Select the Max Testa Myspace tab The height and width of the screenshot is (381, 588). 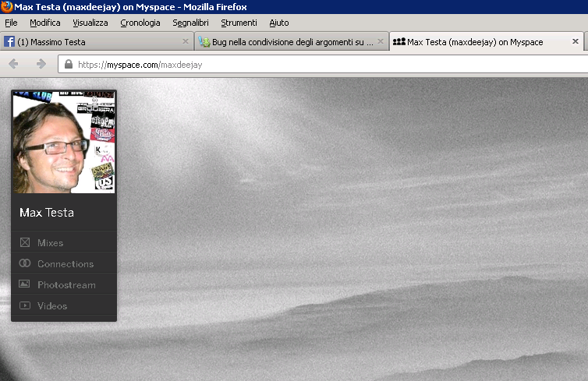coord(487,41)
